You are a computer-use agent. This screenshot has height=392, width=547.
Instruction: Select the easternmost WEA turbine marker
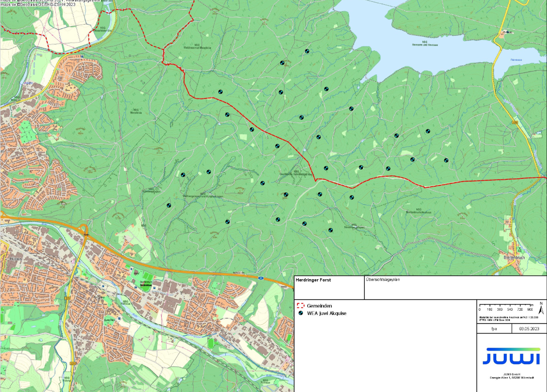pyautogui.click(x=446, y=160)
